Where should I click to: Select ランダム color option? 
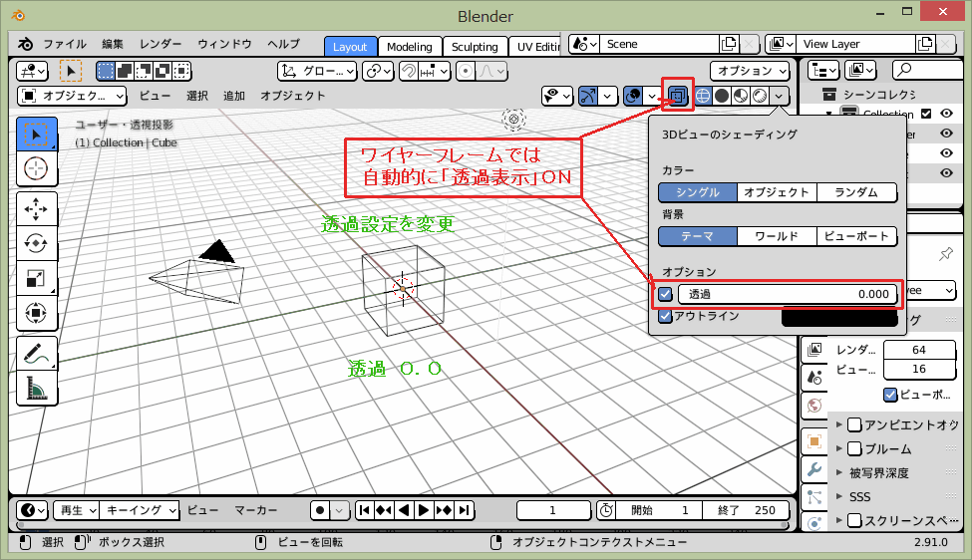tap(856, 192)
